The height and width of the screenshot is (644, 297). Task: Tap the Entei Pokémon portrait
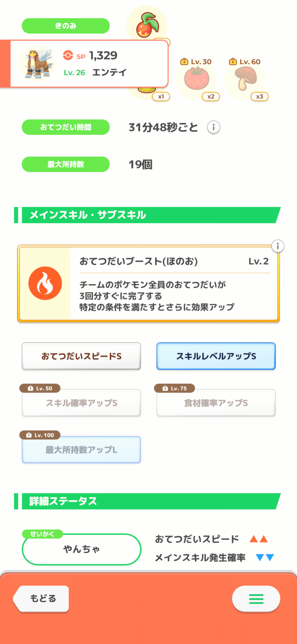click(x=37, y=63)
